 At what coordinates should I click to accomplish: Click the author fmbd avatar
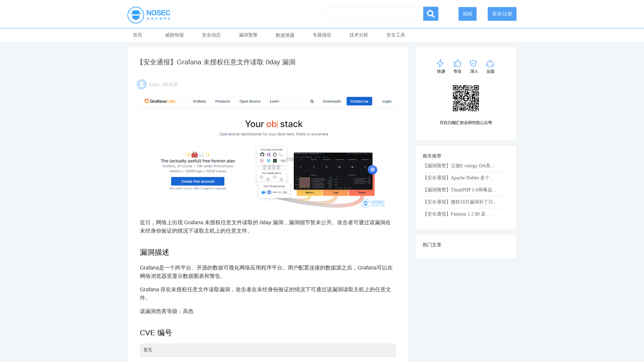pyautogui.click(x=142, y=84)
